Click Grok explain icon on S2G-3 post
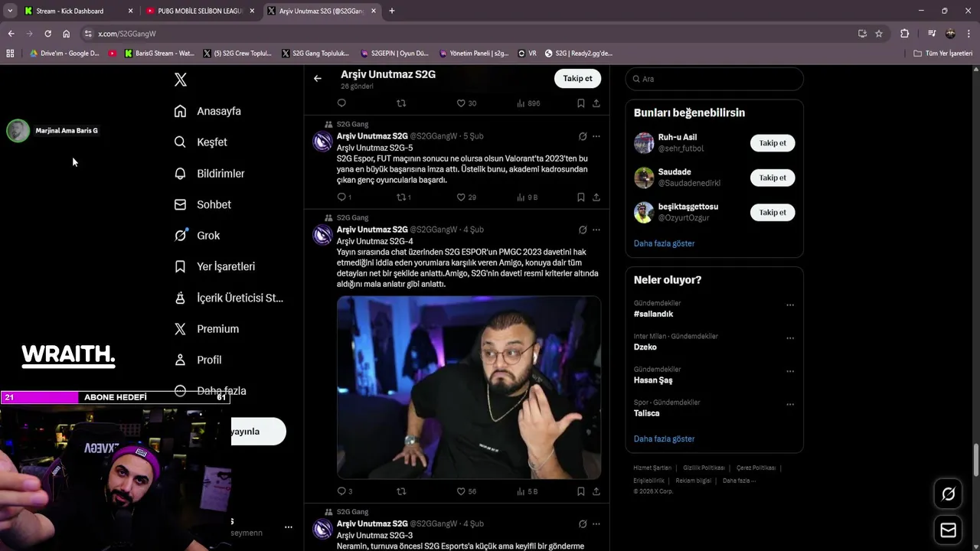980x551 pixels. pos(583,523)
